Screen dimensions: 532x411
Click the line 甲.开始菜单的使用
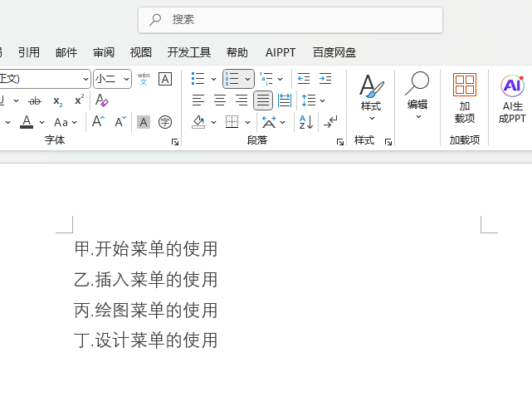146,249
